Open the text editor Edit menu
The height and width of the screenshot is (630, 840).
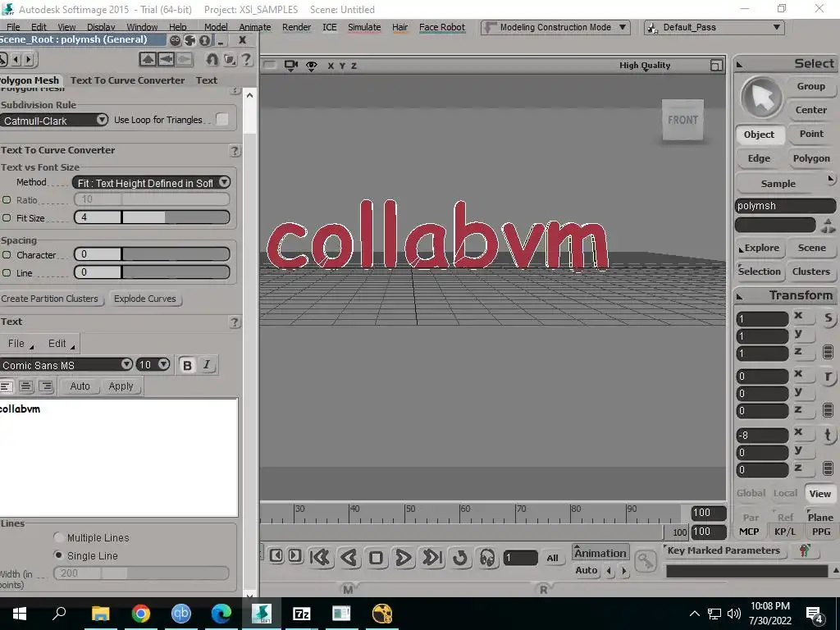pyautogui.click(x=61, y=344)
